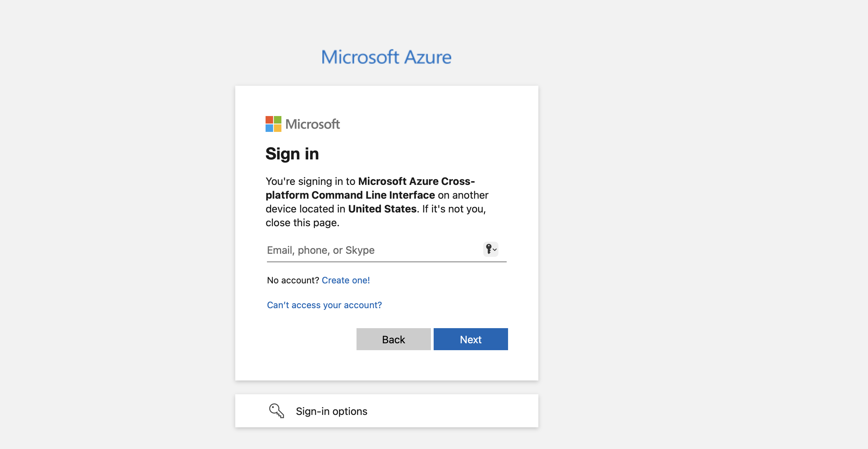Viewport: 868px width, 449px height.
Task: Click the "Sign in" heading
Action: (292, 154)
